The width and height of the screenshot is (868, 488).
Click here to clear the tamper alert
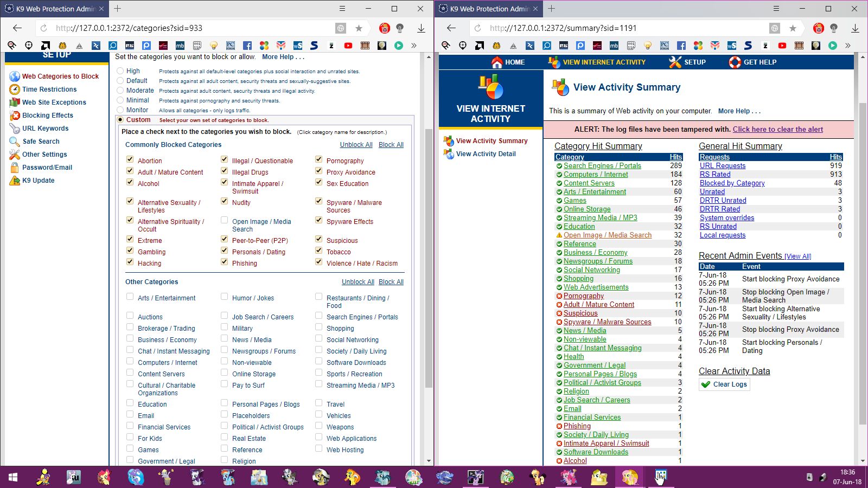(x=777, y=130)
